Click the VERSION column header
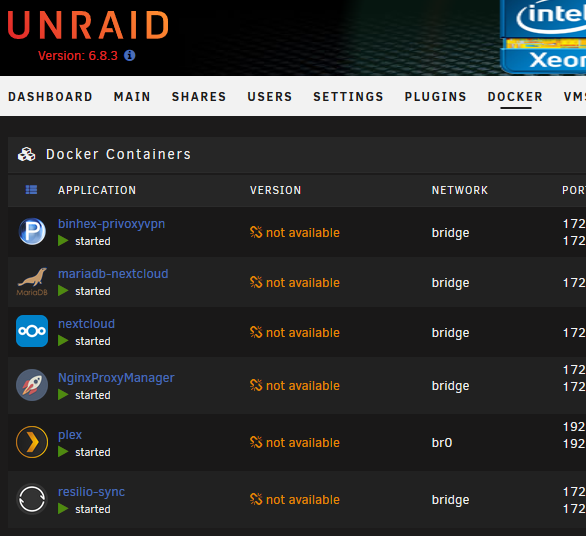 [275, 190]
